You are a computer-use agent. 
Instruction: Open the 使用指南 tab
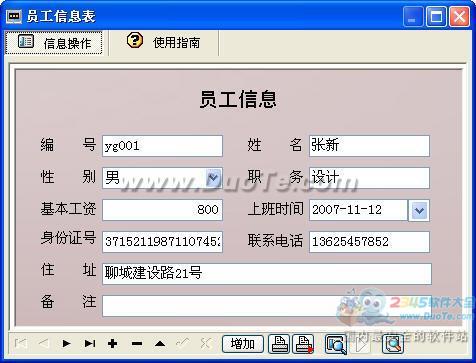click(163, 42)
